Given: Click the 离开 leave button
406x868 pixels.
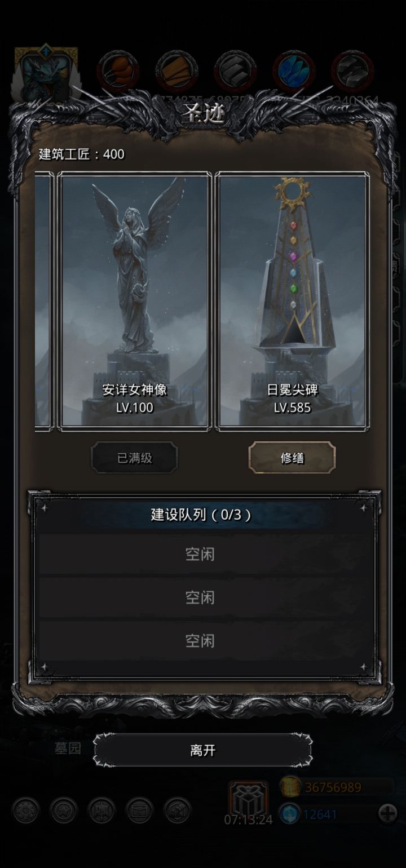Looking at the screenshot, I should click(x=202, y=751).
